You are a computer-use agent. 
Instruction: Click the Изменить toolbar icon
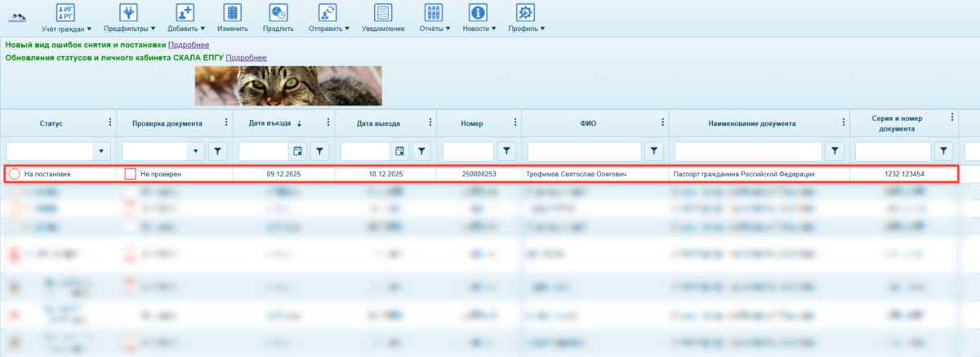232,13
